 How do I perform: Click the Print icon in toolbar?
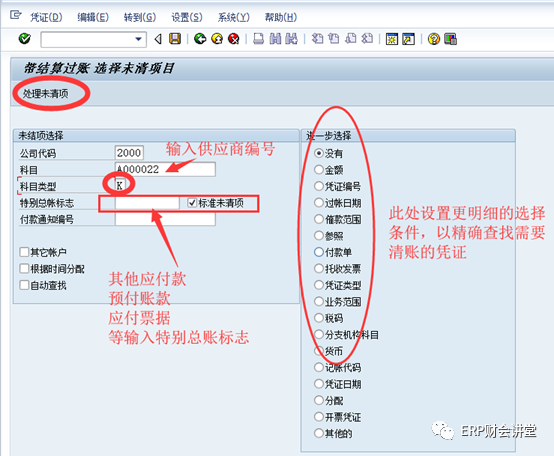click(x=259, y=39)
